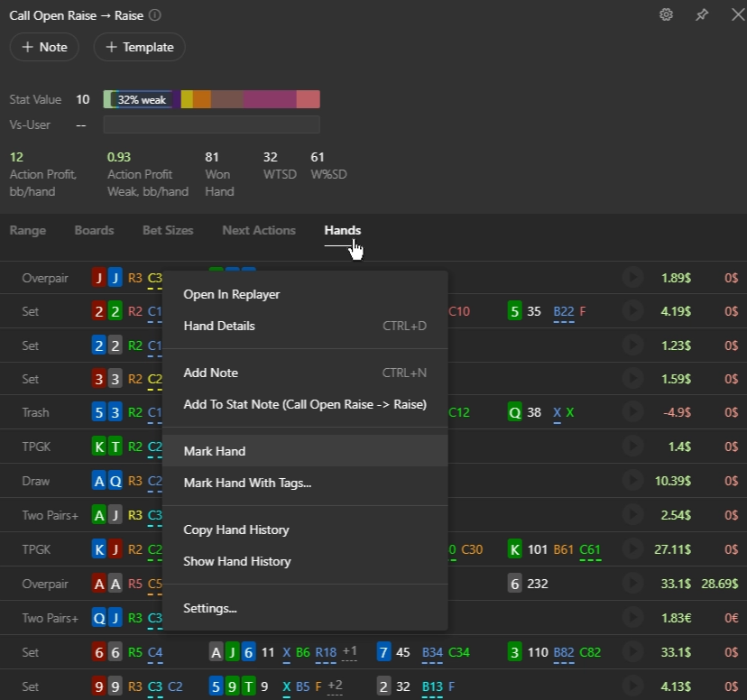The height and width of the screenshot is (700, 747).
Task: Click the yellow segment of stat bar
Action: (187, 99)
